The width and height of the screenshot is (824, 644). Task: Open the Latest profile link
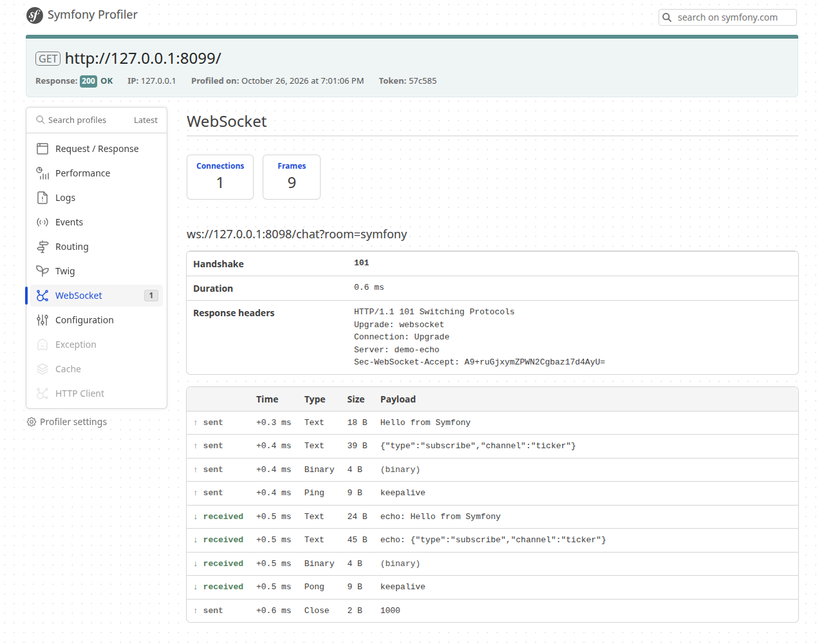(145, 120)
